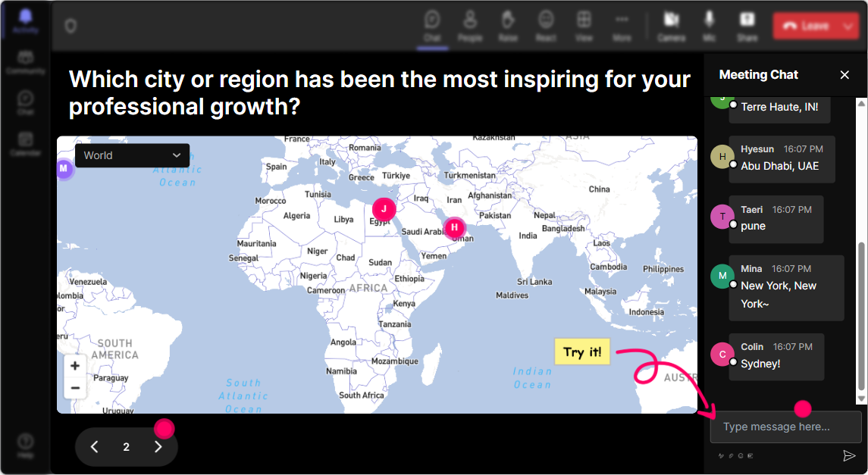Open the View layout options
This screenshot has height=475, width=868.
(584, 26)
